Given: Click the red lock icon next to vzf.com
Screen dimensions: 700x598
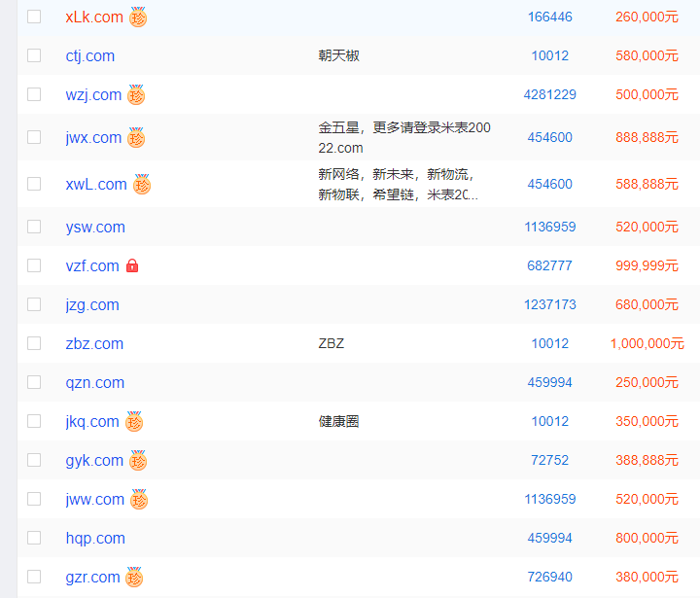Looking at the screenshot, I should coord(132,265).
